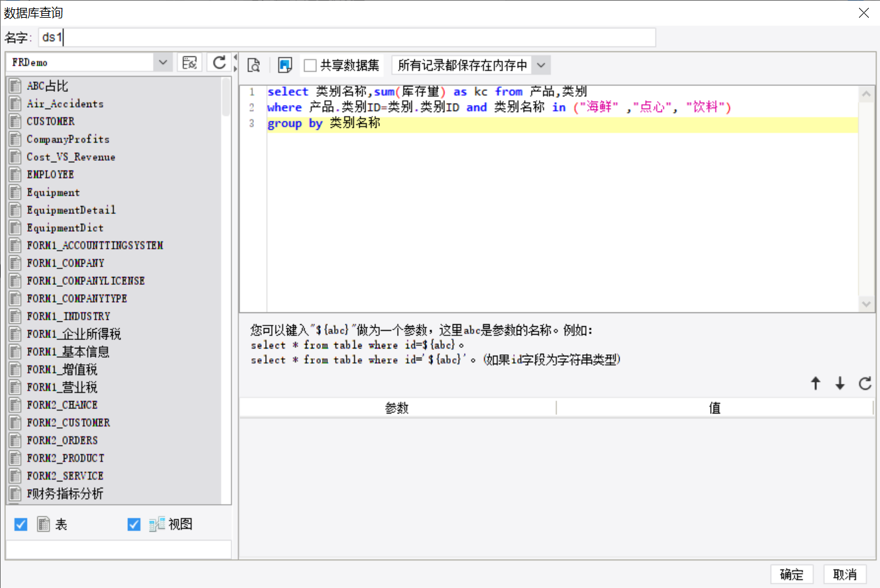Click the 确定 button
Viewport: 880px width, 588px height.
[x=792, y=574]
